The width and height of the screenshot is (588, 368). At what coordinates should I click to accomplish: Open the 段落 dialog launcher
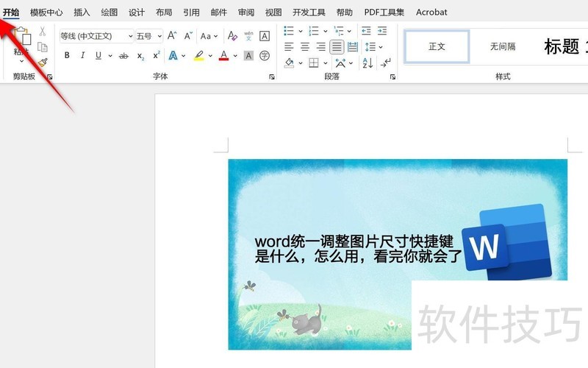pos(392,77)
